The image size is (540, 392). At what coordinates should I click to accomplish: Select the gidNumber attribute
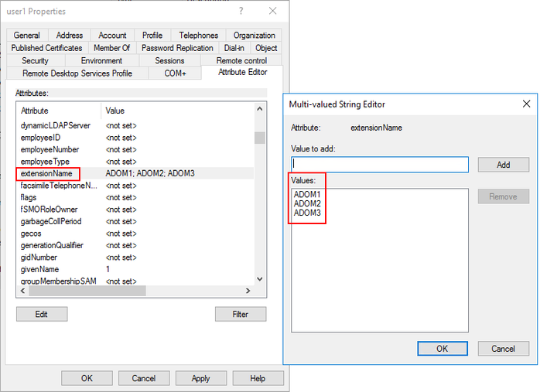pos(135,257)
